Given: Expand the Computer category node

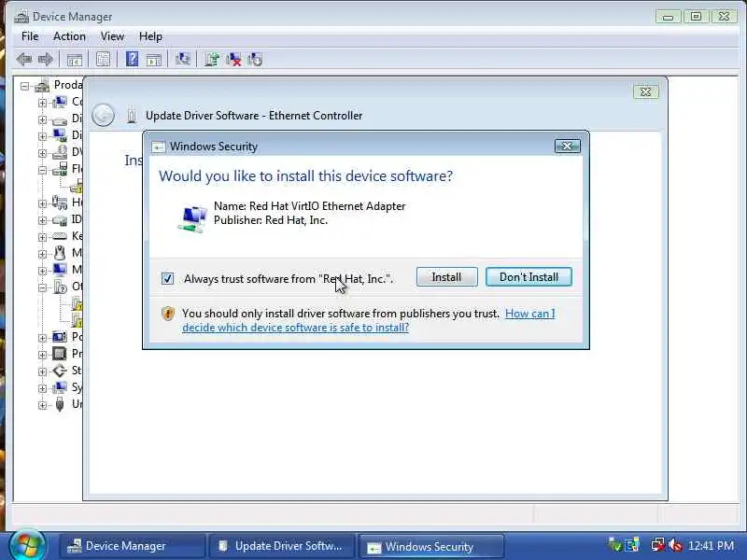Looking at the screenshot, I should coord(42,103).
